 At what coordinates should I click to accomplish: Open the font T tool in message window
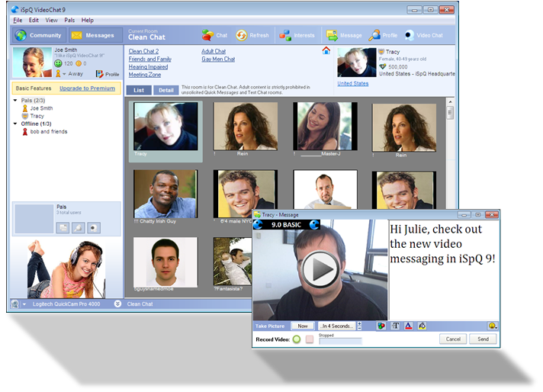pyautogui.click(x=395, y=326)
